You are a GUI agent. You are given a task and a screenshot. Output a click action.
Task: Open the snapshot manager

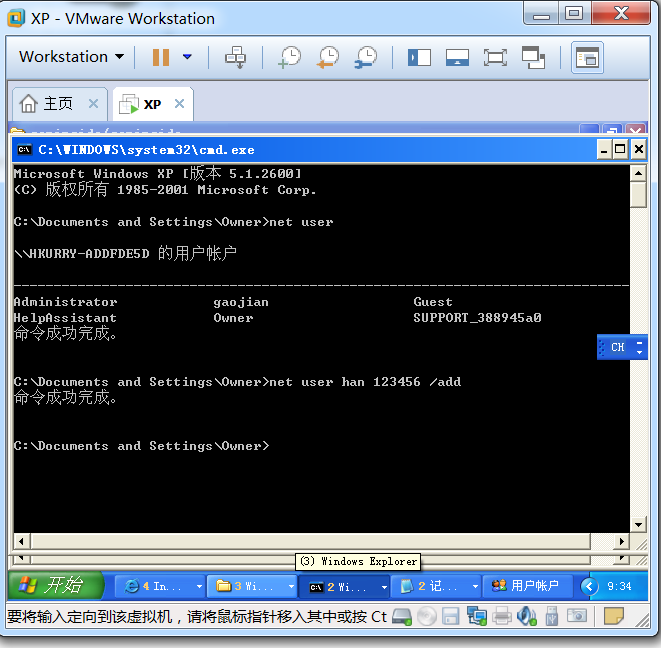coord(365,57)
